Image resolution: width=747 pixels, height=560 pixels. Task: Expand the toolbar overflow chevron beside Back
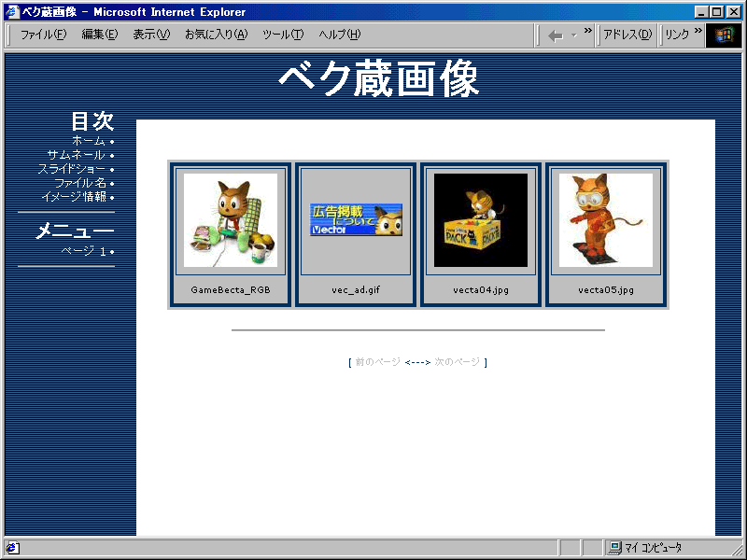pyautogui.click(x=588, y=31)
